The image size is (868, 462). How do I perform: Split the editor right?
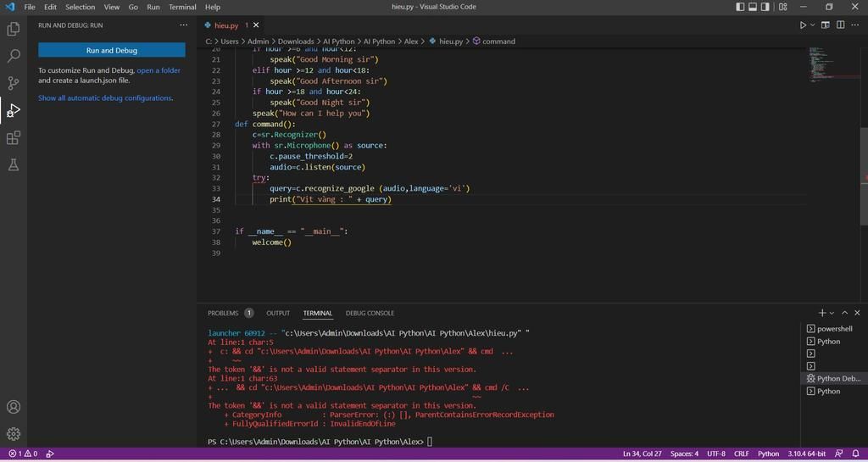840,25
